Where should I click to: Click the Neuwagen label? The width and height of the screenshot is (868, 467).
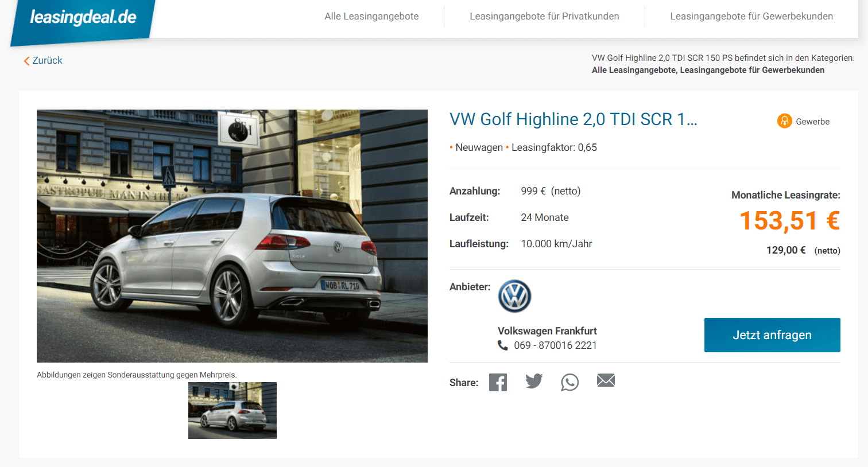coord(479,147)
